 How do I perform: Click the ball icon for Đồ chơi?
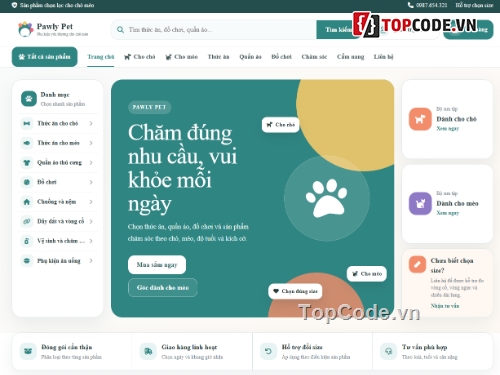27,182
